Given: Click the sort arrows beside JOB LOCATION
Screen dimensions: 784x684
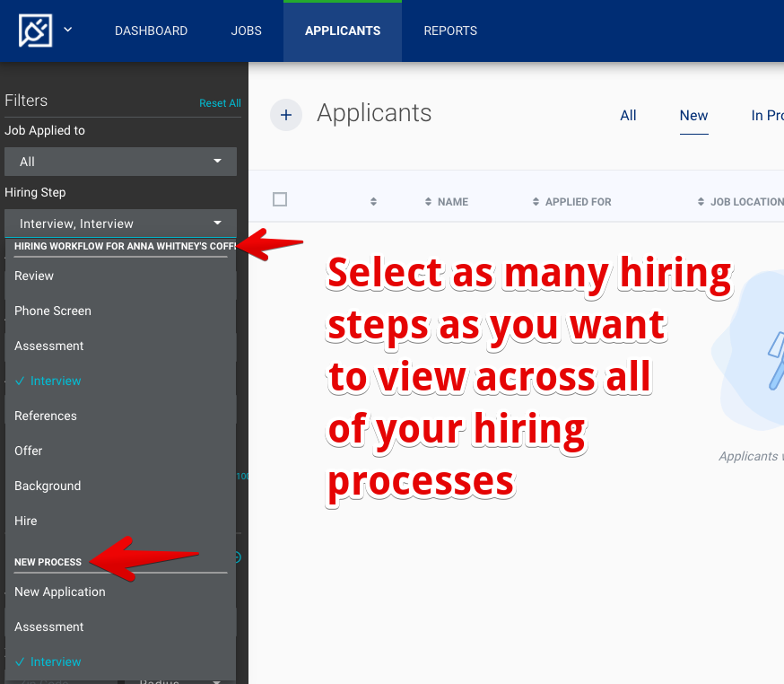Looking at the screenshot, I should tap(701, 202).
